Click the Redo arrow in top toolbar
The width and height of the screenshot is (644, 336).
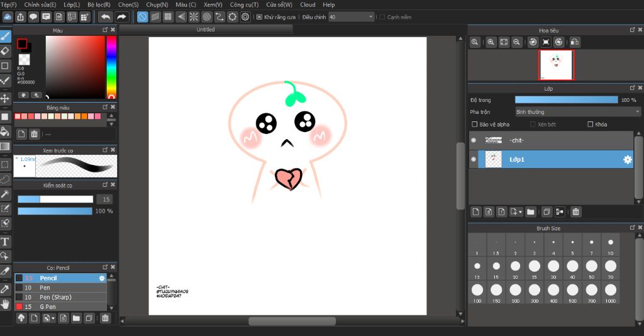click(121, 17)
